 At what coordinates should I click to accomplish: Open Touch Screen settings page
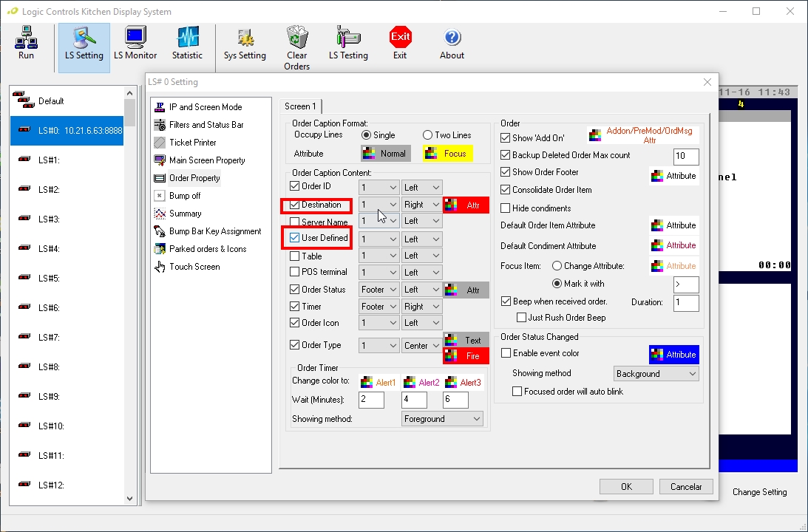coord(187,267)
